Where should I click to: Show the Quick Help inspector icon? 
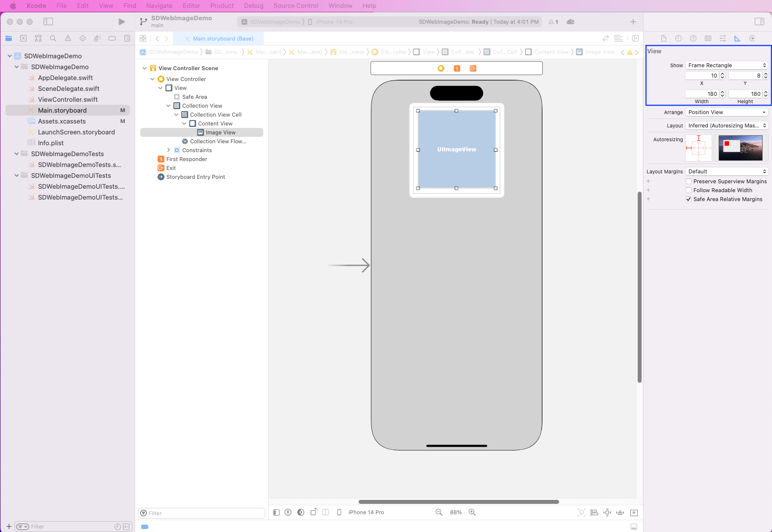(693, 39)
